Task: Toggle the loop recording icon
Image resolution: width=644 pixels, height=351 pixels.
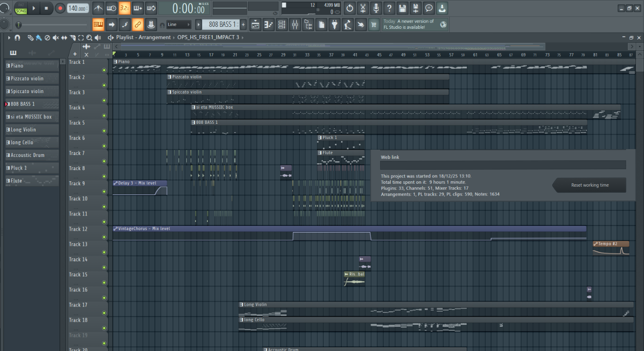Action: (151, 8)
